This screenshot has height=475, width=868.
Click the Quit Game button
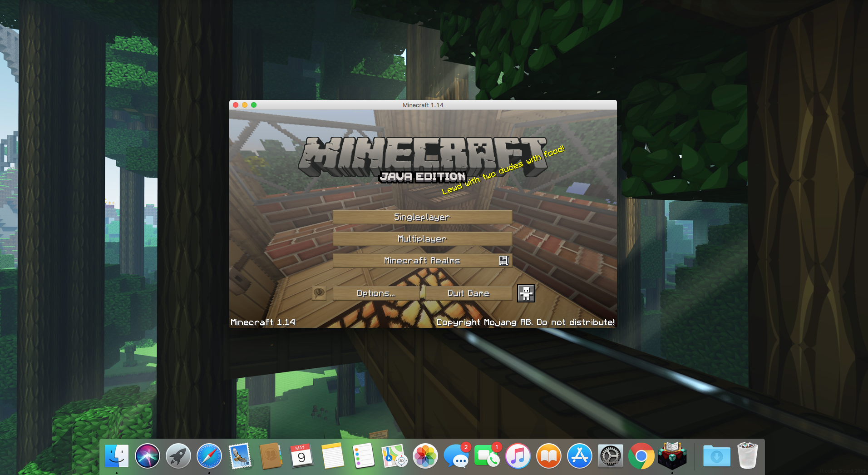coord(469,293)
